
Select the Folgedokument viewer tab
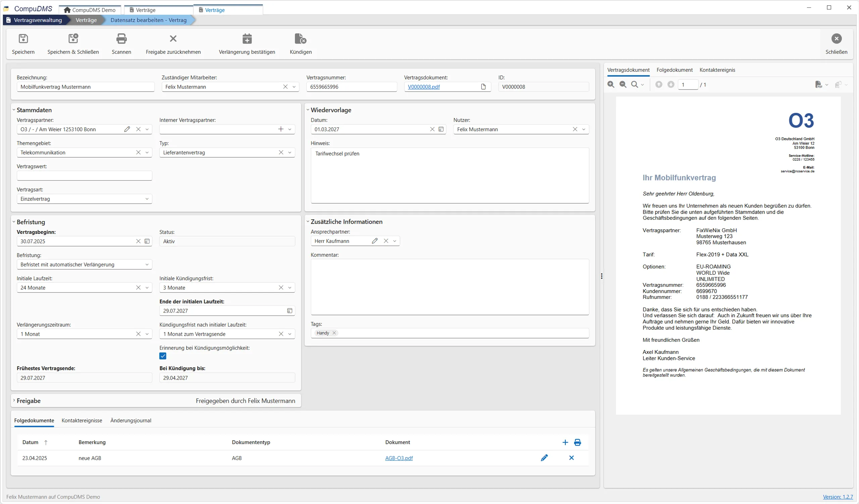point(674,70)
